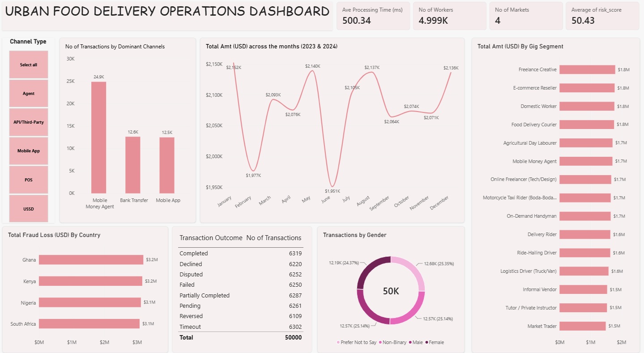Select the Pending row in the outcome table

click(x=240, y=306)
